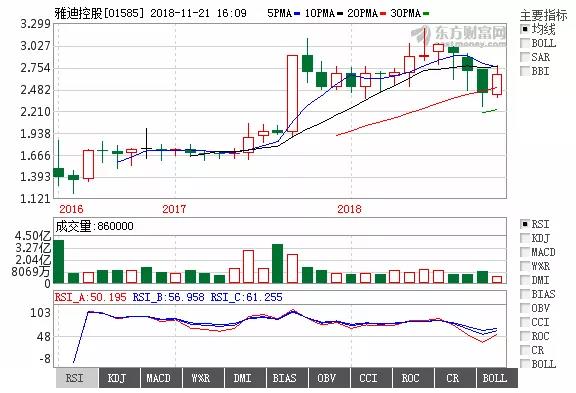Enable the W%R side indicator checkbox
This screenshot has height=393, width=576.
coord(525,266)
